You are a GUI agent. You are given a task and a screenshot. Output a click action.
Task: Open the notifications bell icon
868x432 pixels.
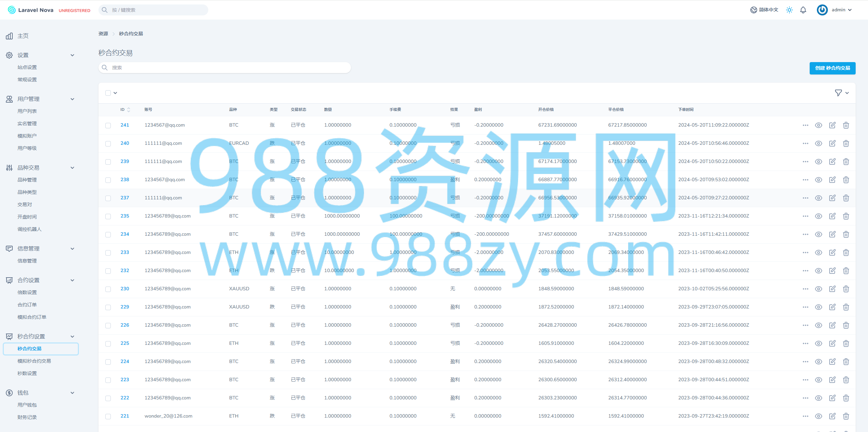click(x=803, y=10)
